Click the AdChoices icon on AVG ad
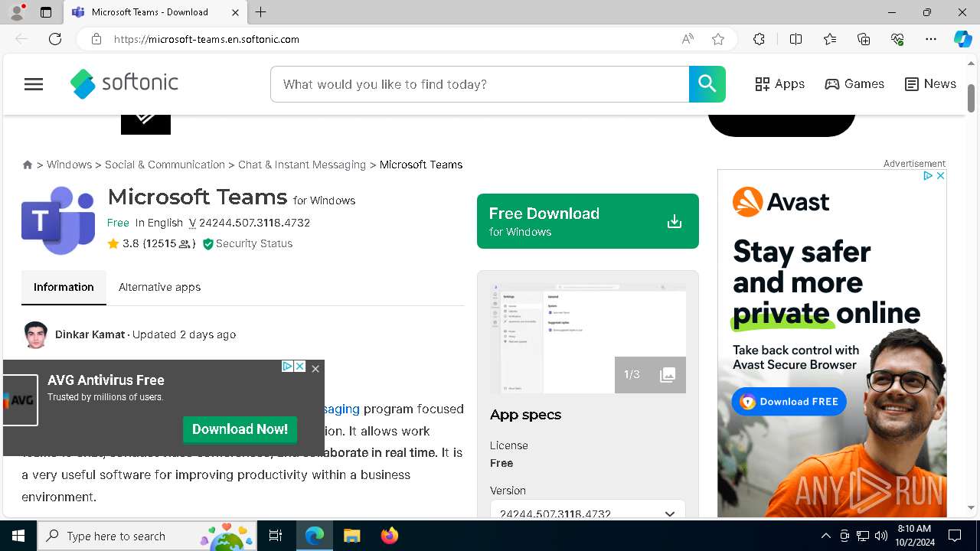980x551 pixels. (287, 367)
